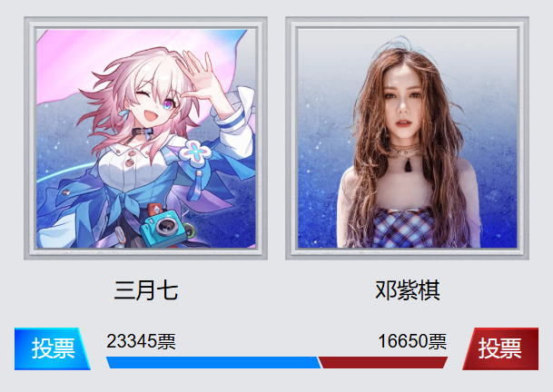Image resolution: width=553 pixels, height=392 pixels.
Task: Vote for 邓紫棋 with the red 投票 button
Action: coord(500,348)
